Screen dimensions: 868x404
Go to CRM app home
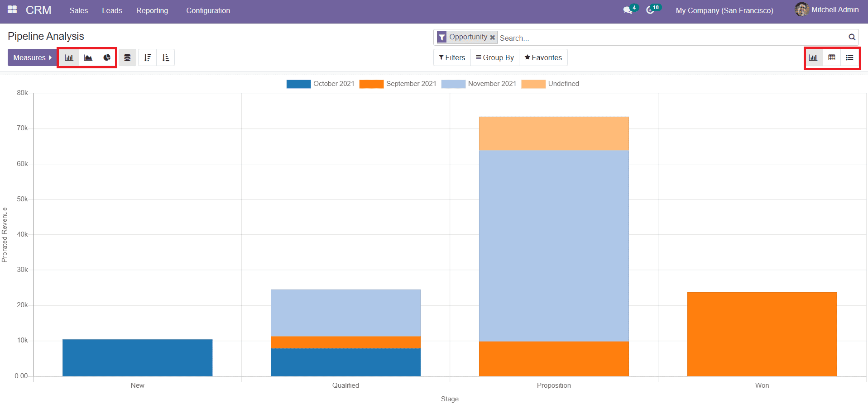(38, 10)
